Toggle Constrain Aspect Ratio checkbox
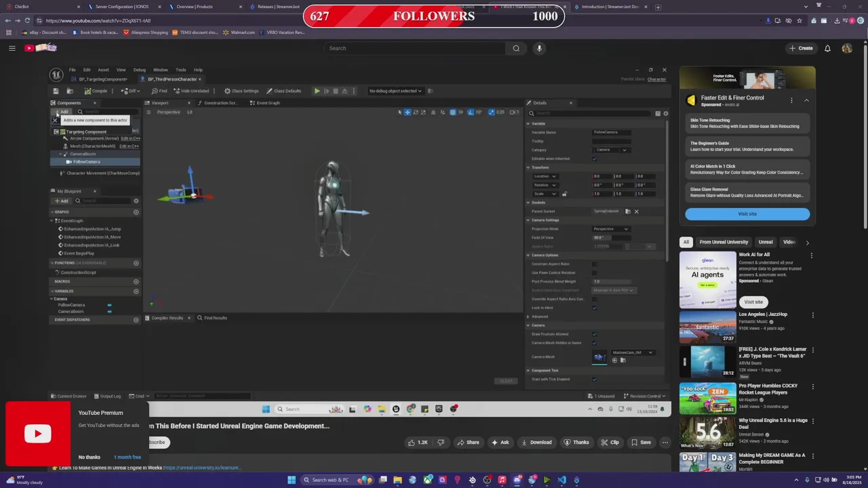868x488 pixels. (x=594, y=264)
